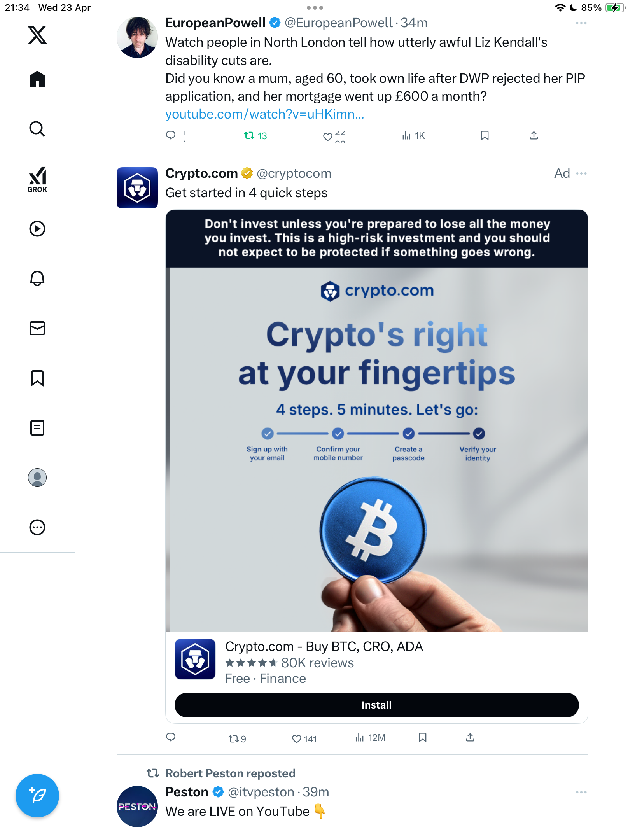Open the search (magnifier) page
This screenshot has width=630, height=840.
click(37, 129)
